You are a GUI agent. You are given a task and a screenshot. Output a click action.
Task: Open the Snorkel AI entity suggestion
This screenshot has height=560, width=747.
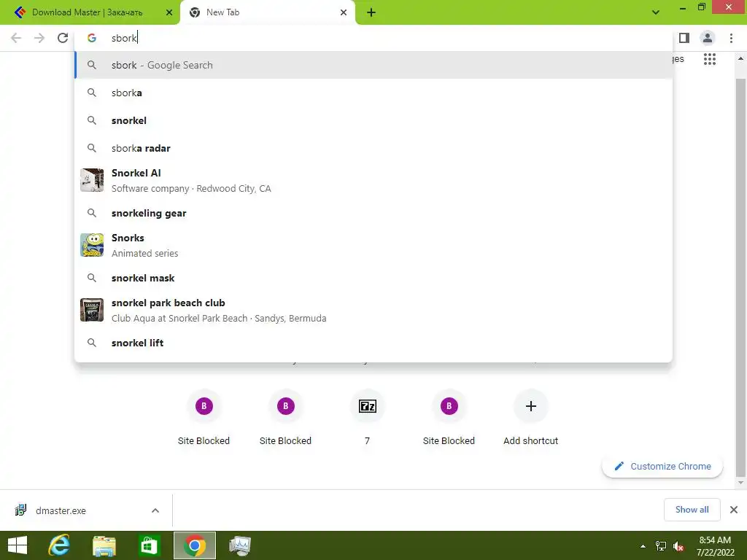pos(373,181)
